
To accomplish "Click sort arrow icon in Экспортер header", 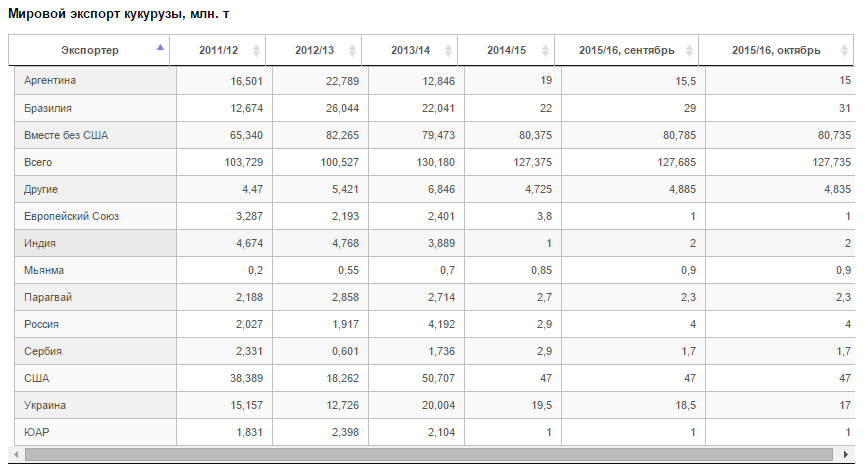I will tap(160, 47).
